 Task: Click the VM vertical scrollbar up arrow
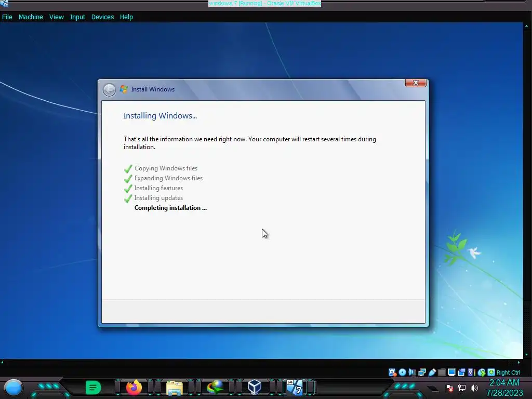pyautogui.click(x=526, y=25)
